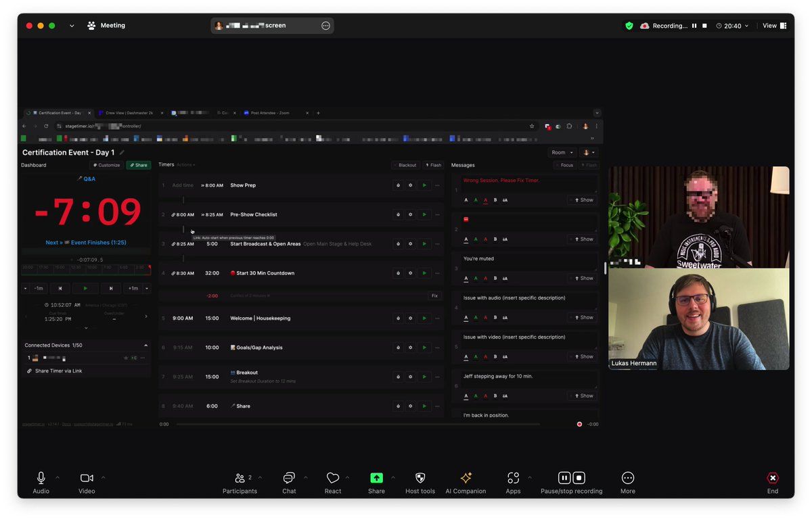812x520 pixels.
Task: Click the Customize button
Action: 106,165
